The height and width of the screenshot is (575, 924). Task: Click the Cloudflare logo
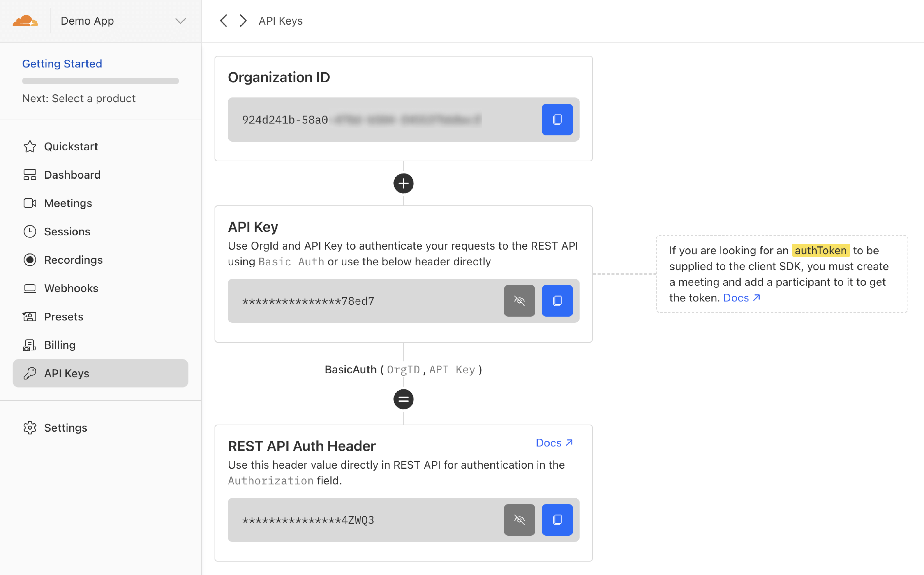click(25, 21)
